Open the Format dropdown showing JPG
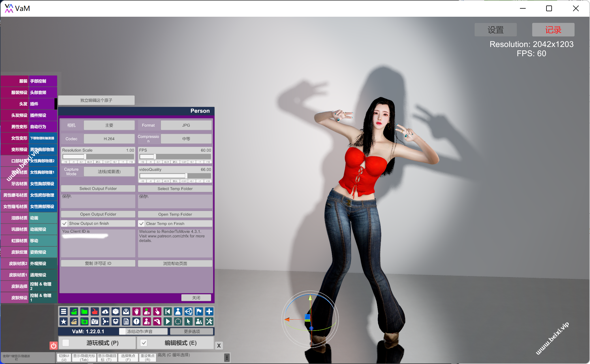The image size is (590, 364). pyautogui.click(x=186, y=125)
